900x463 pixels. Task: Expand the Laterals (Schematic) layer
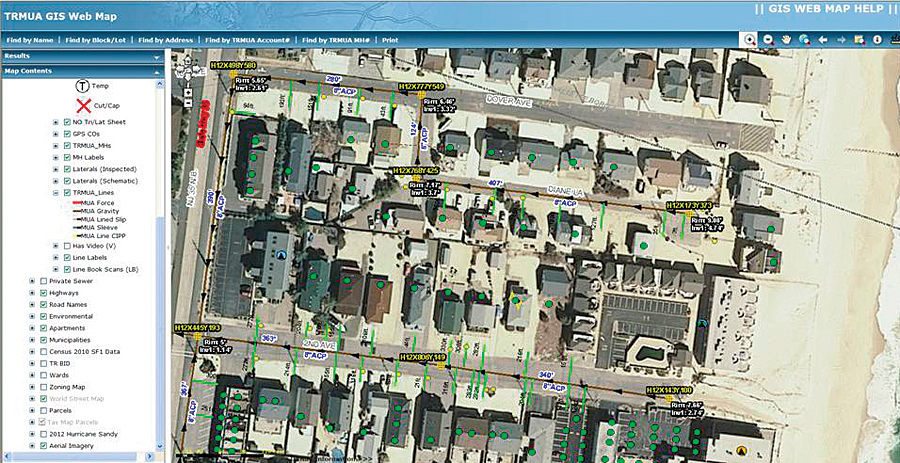tap(56, 181)
